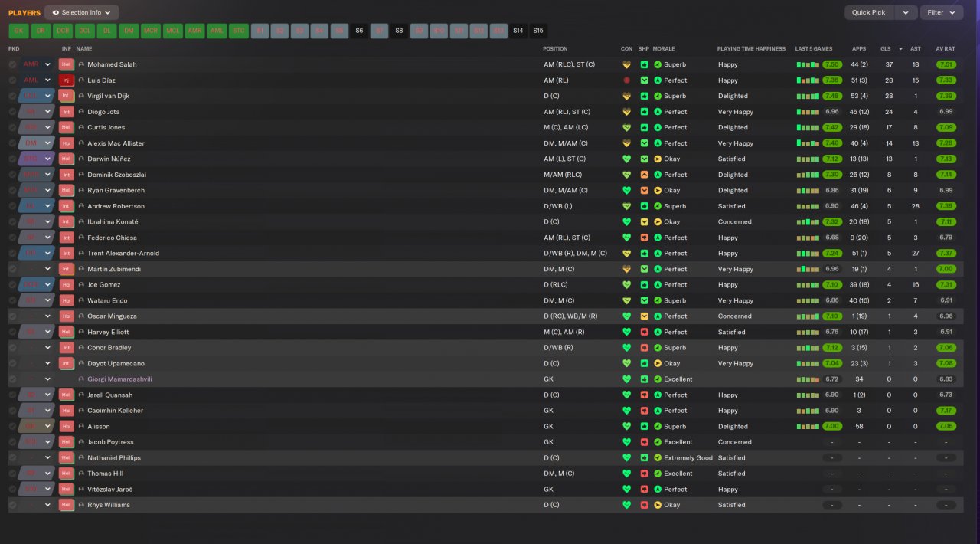Toggle the picked checkmark for Martín Zubimendi
Image resolution: width=980 pixels, height=544 pixels.
pos(13,269)
